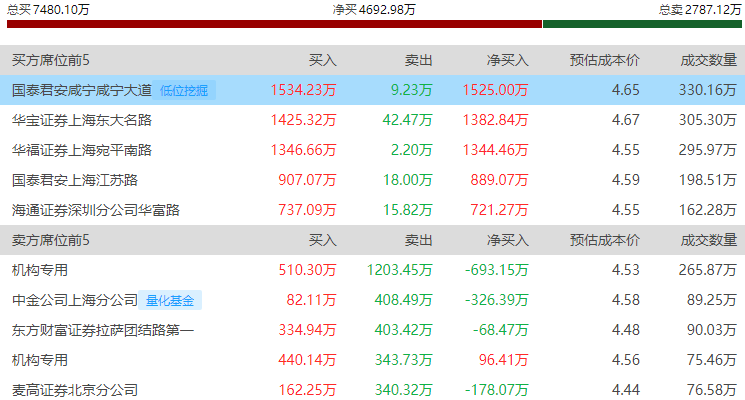Viewport: 745px width, 400px height.
Task: Click buy value 1425.32万
Action: 303,120
